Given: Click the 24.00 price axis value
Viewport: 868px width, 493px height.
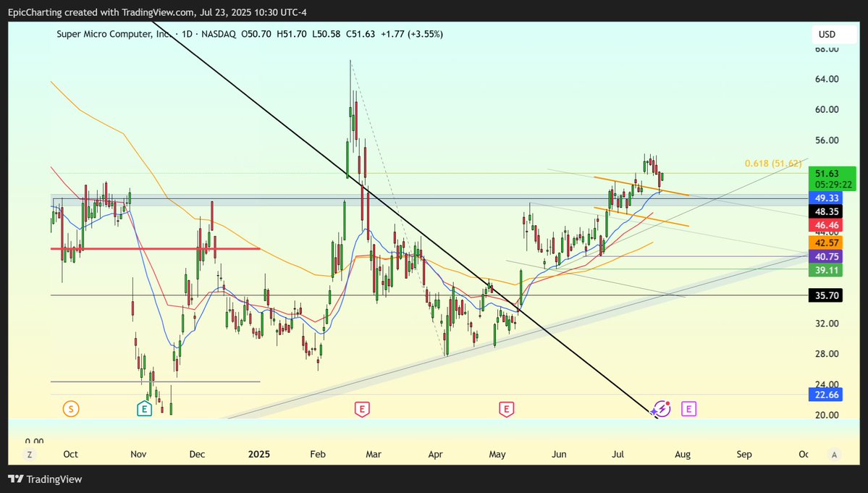Looking at the screenshot, I should pos(827,384).
